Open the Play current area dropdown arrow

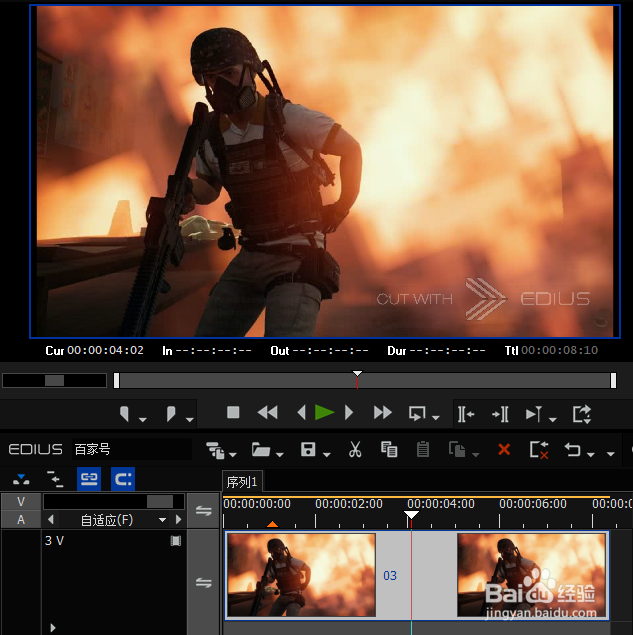point(552,420)
